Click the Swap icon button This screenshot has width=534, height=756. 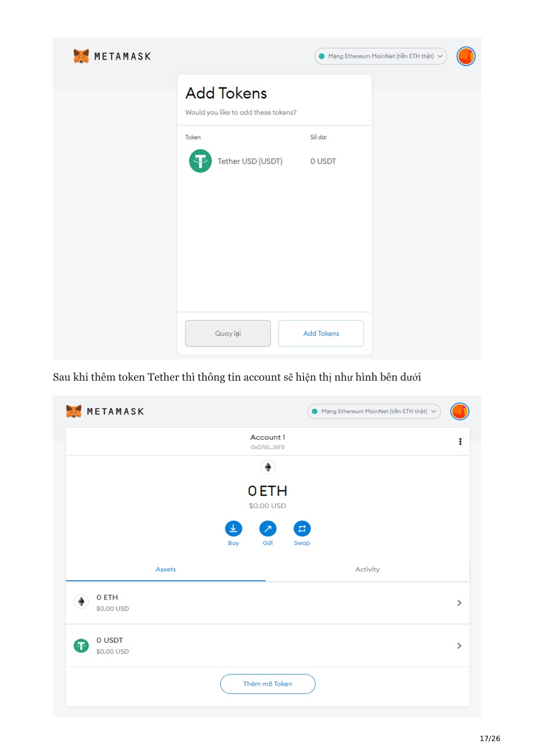coord(302,529)
